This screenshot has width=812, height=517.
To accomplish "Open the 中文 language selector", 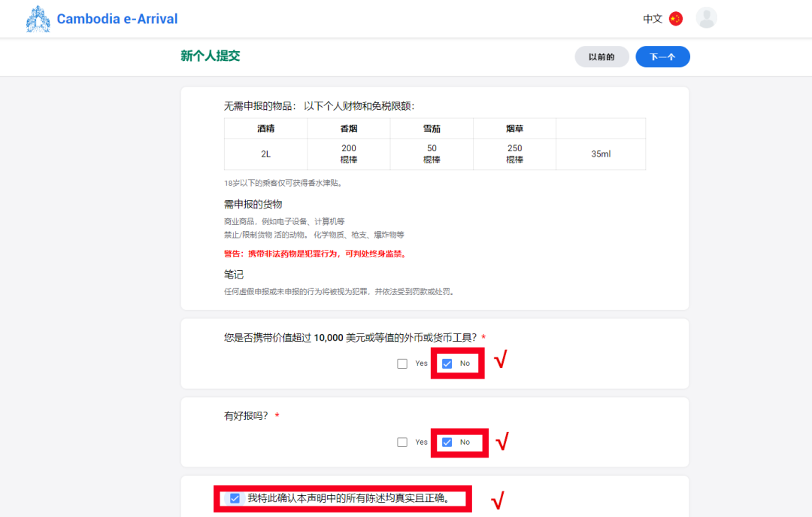I will pyautogui.click(x=653, y=19).
